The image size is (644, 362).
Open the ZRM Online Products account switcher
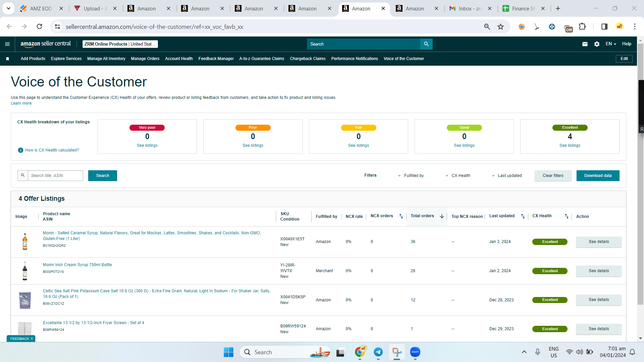tap(120, 44)
